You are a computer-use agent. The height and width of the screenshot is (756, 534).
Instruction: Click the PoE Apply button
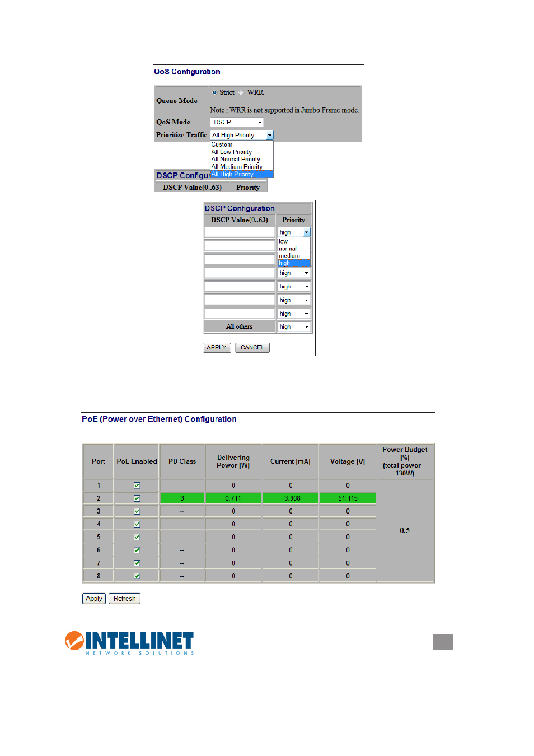click(x=94, y=599)
